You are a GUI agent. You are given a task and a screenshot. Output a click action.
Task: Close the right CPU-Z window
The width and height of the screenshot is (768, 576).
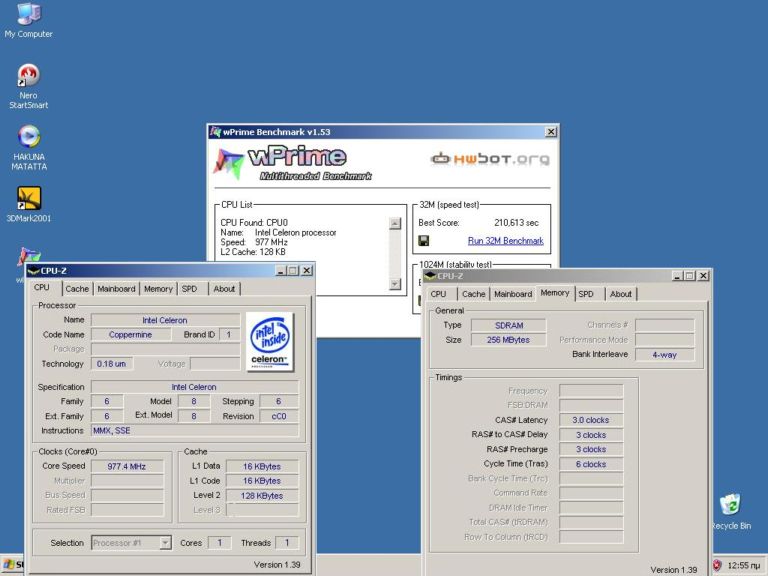click(703, 276)
